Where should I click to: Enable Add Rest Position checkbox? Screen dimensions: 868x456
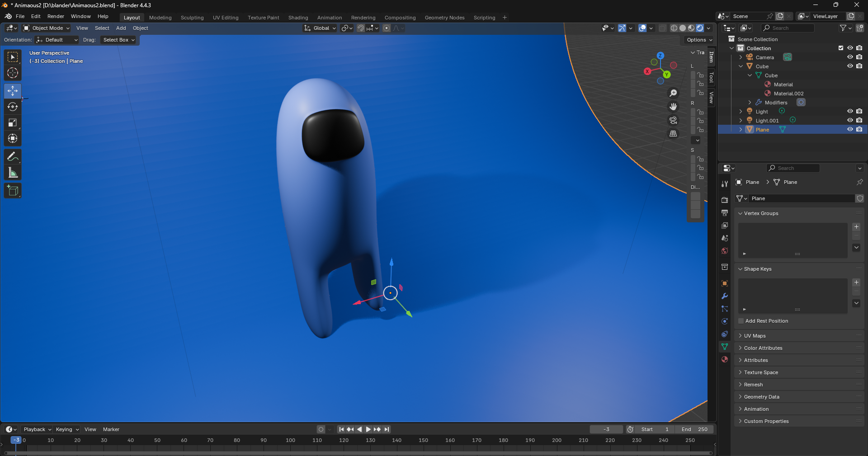741,321
